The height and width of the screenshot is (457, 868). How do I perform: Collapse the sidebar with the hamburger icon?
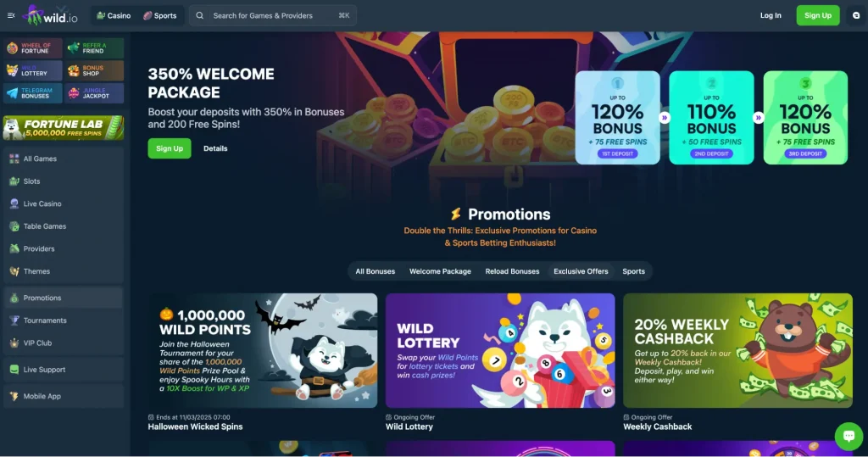point(10,15)
